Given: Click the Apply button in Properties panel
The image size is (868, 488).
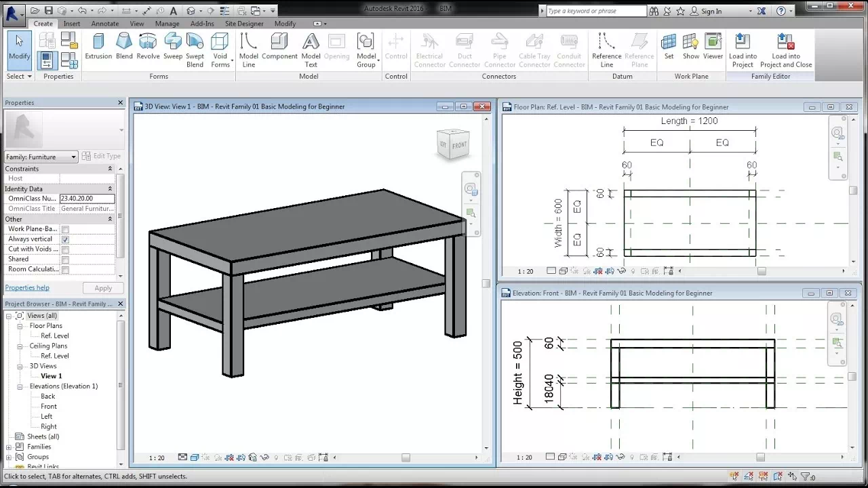Looking at the screenshot, I should pyautogui.click(x=102, y=287).
